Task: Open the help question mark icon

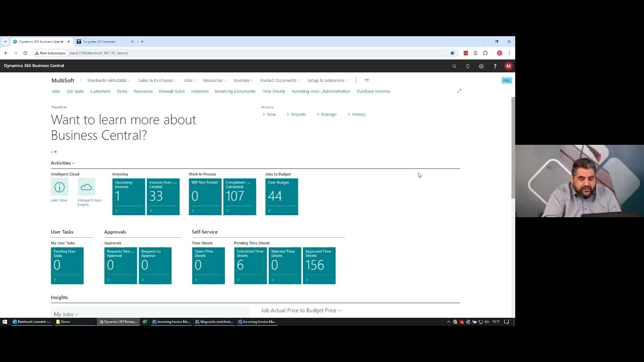Action: [495, 66]
